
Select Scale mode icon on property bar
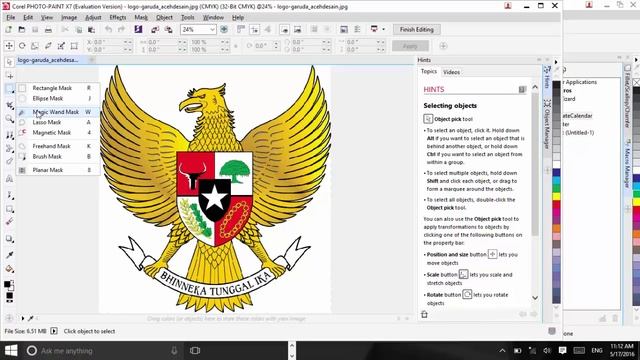click(x=35, y=46)
